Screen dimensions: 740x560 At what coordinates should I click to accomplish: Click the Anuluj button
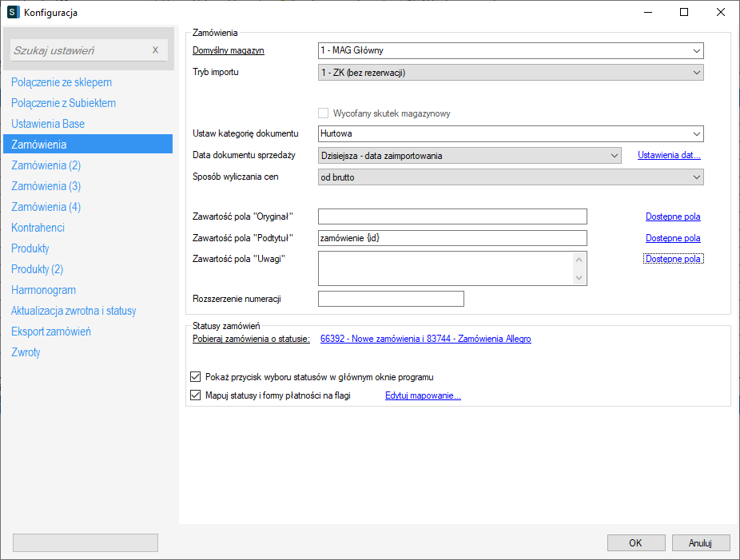tap(700, 543)
